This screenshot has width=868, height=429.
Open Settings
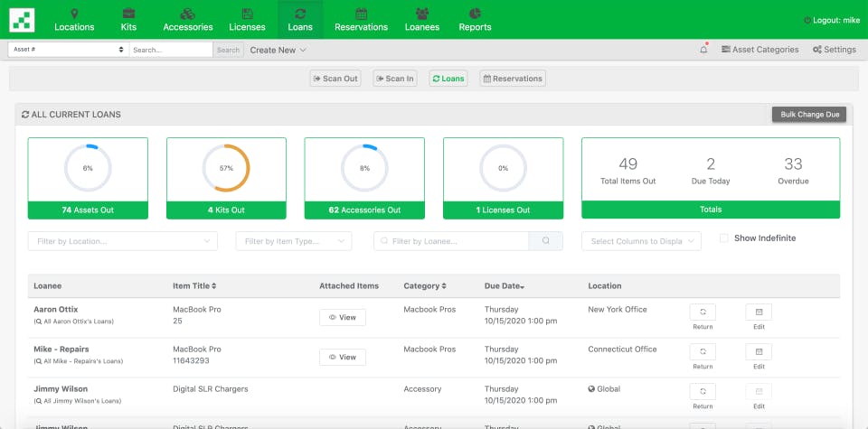pyautogui.click(x=835, y=50)
